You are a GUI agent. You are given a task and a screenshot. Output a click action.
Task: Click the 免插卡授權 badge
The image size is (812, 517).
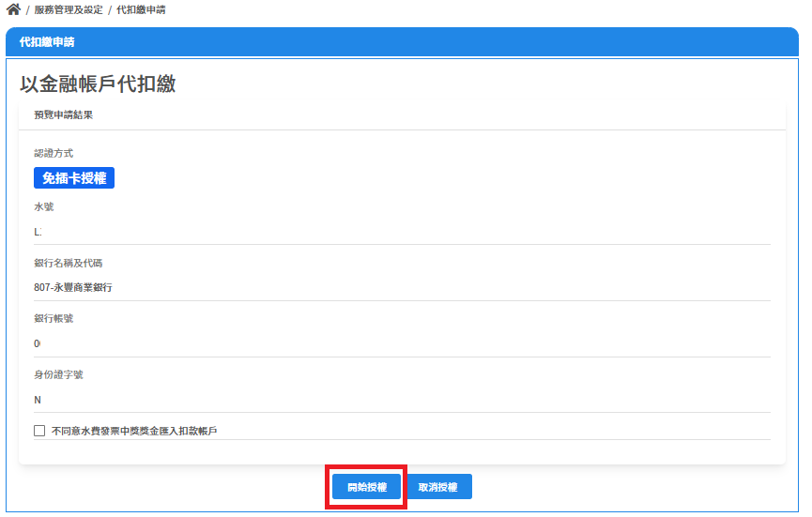[x=74, y=178]
